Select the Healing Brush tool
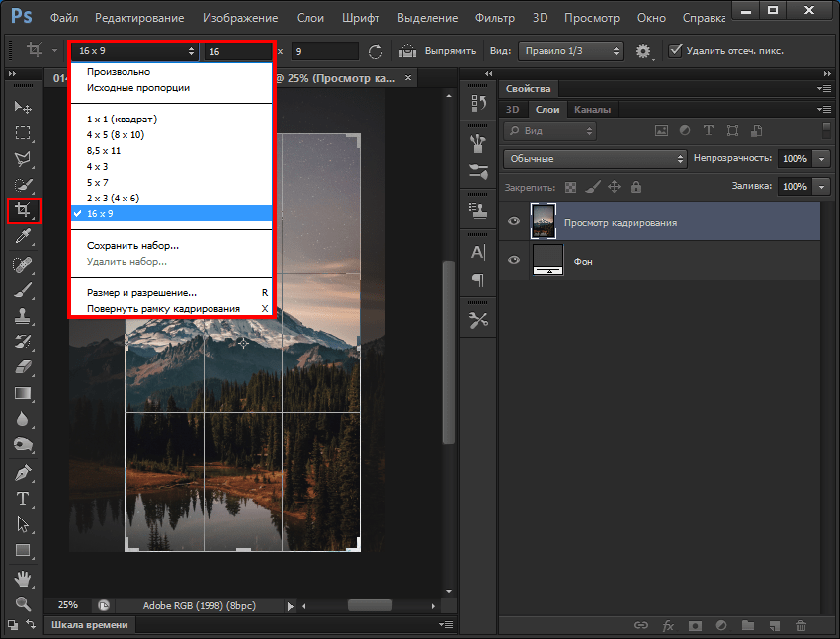The image size is (840, 639). [x=23, y=264]
